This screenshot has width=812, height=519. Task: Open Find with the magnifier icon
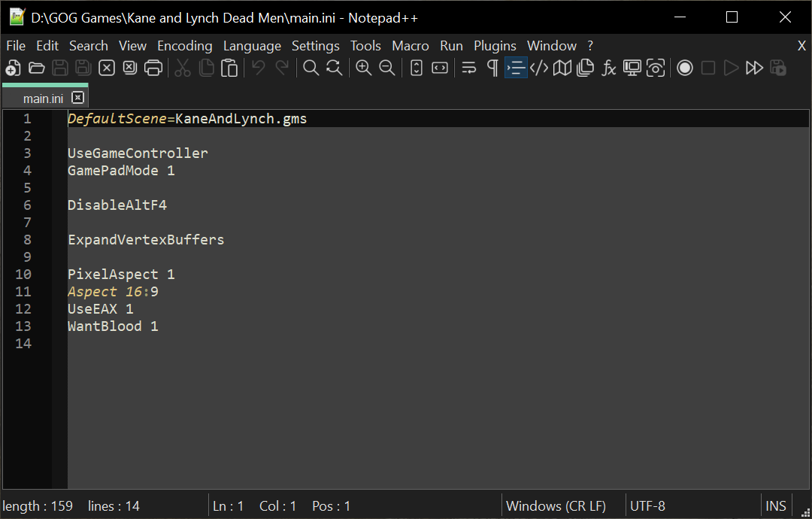311,68
